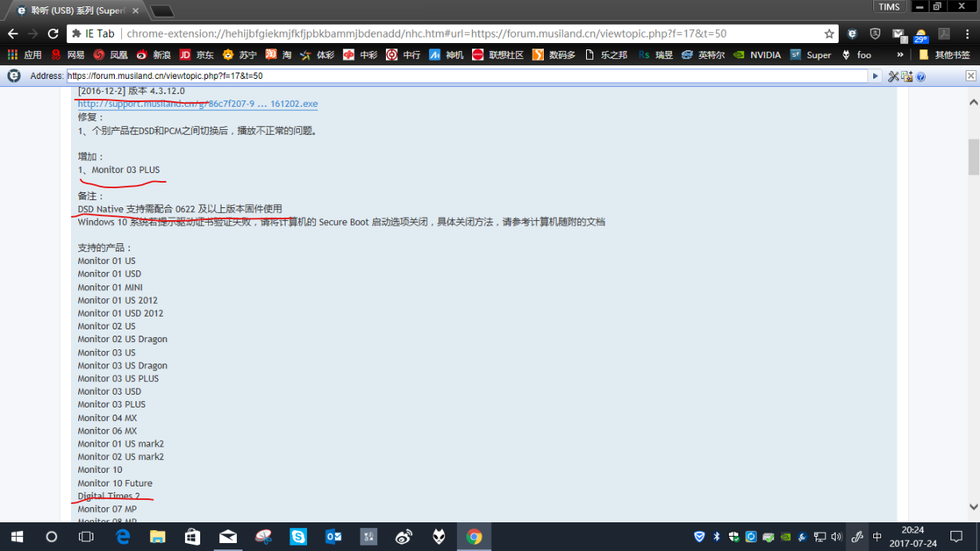Open the IE Tab extension icon
Image resolution: width=980 pixels, height=551 pixels.
(852, 34)
